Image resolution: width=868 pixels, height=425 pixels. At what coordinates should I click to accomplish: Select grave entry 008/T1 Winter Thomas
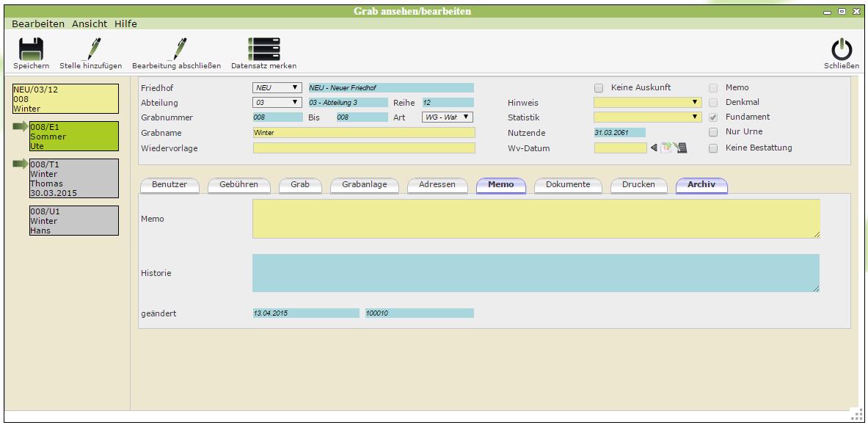[73, 179]
